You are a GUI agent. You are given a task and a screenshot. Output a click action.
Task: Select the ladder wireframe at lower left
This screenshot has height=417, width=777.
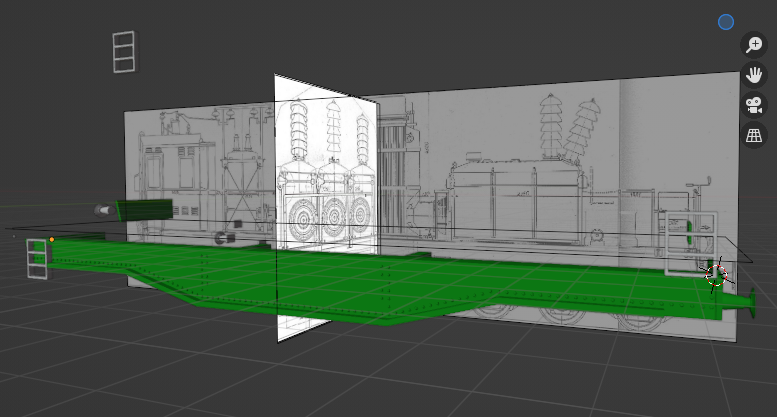pyautogui.click(x=37, y=259)
